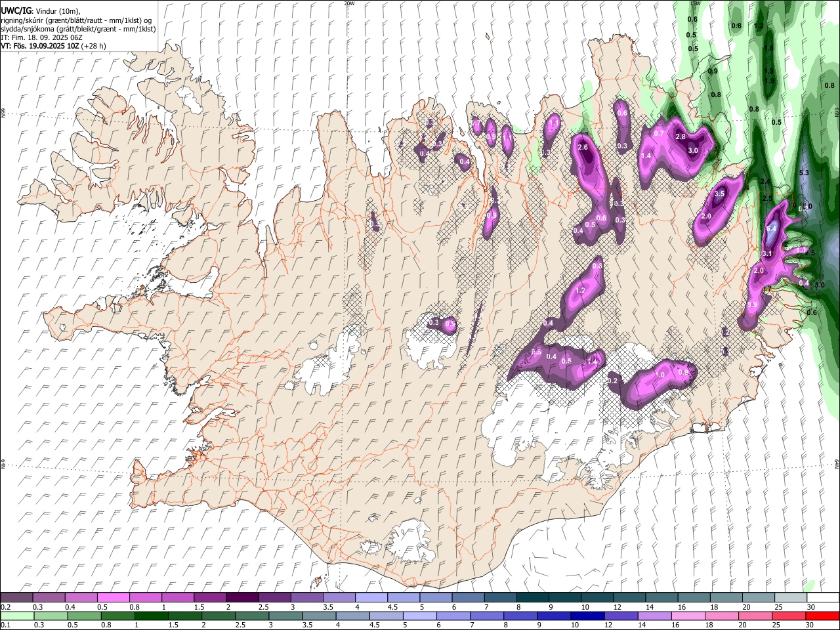Click the '15W' longitude label at top
840x630 pixels.
(695, 3)
